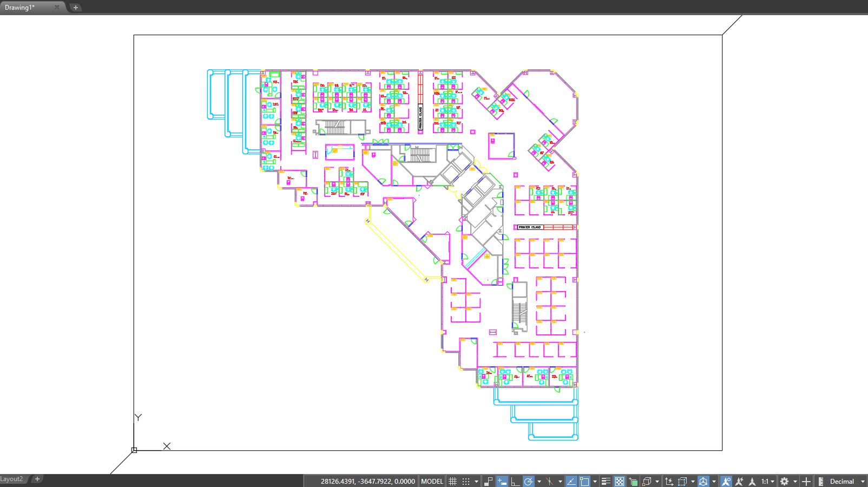The width and height of the screenshot is (868, 487).
Task: Switch to the Layout2 tab
Action: [x=12, y=479]
